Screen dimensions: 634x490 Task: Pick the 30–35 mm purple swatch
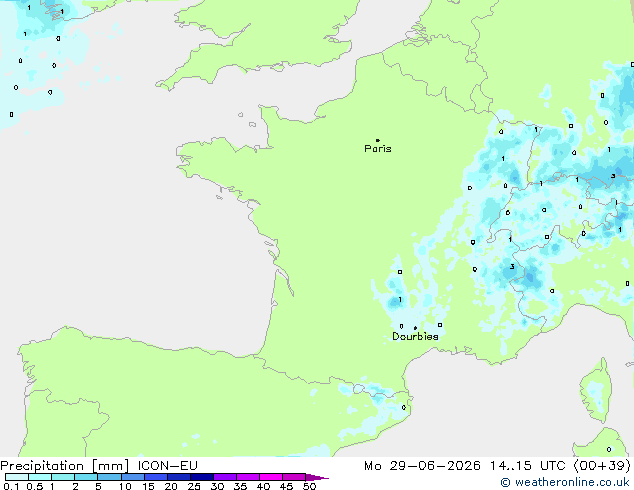225,477
